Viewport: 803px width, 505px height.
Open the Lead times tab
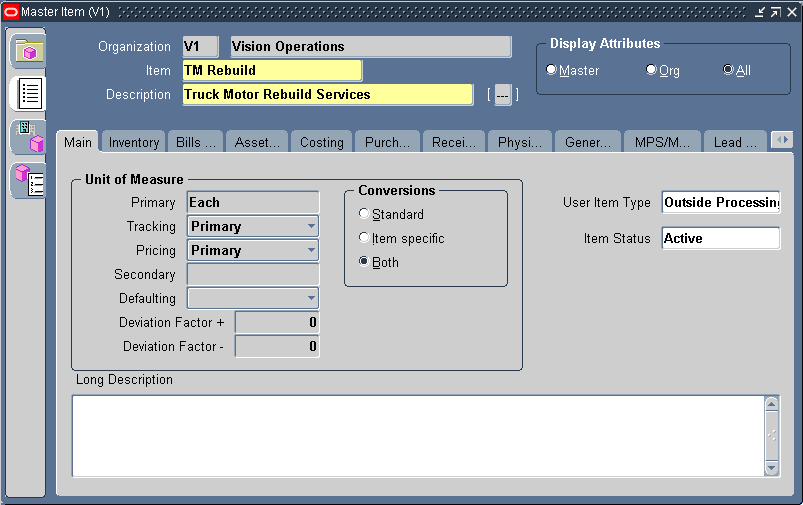click(x=735, y=142)
